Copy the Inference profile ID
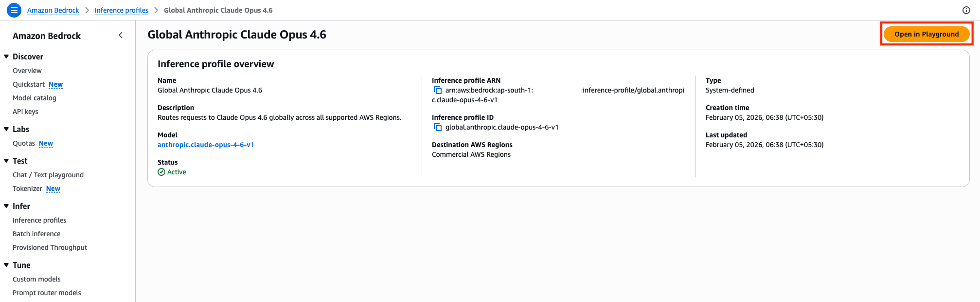Viewport: 980px width, 302px height. pos(438,127)
